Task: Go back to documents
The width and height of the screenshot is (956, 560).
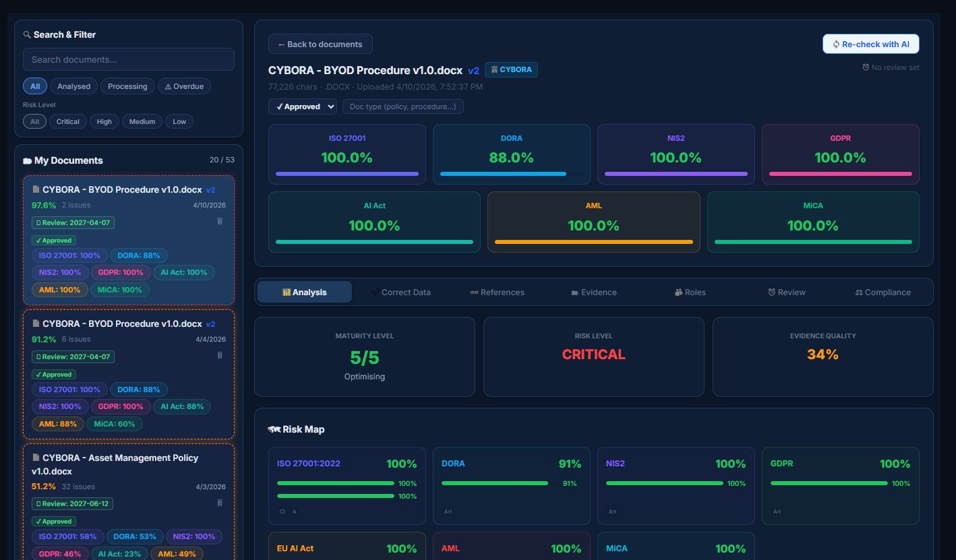Action: pyautogui.click(x=320, y=44)
